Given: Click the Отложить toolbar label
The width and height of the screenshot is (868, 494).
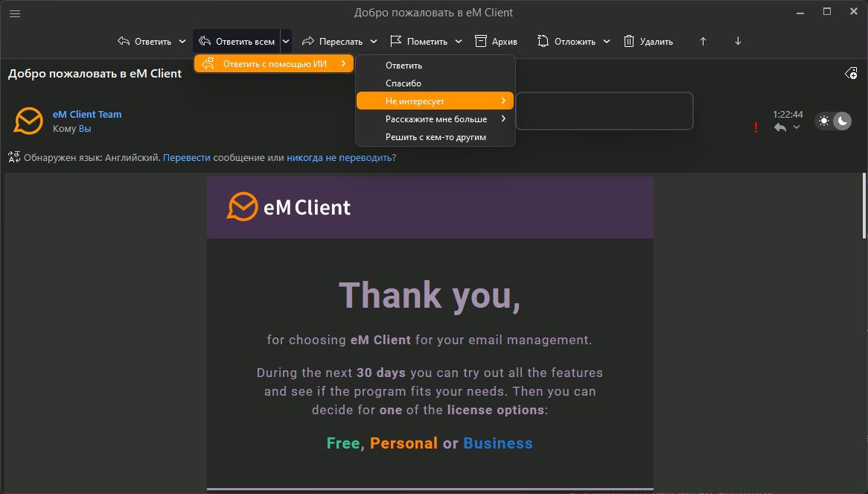Looking at the screenshot, I should pos(575,42).
